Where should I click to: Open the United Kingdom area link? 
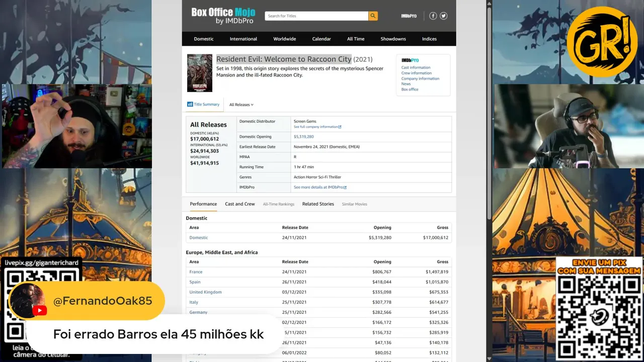point(205,292)
